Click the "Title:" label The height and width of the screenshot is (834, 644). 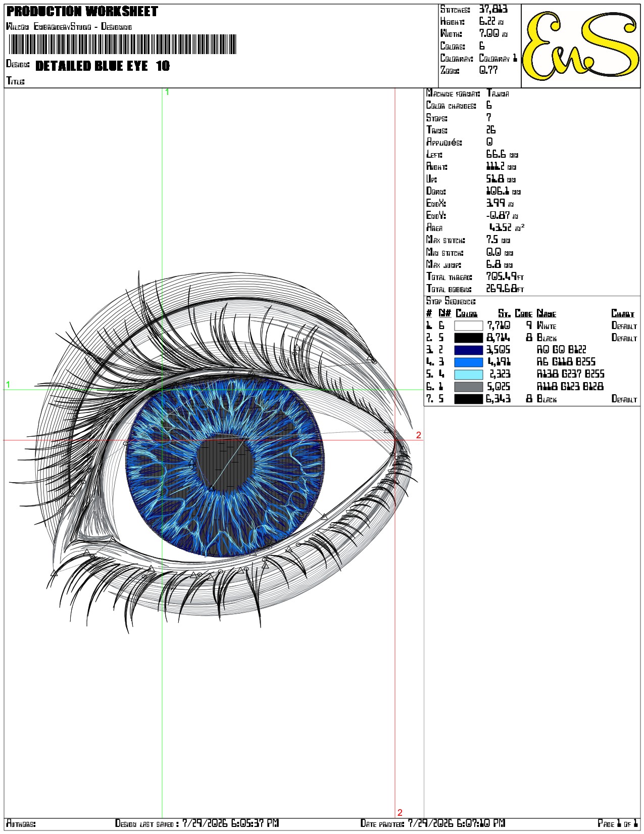[x=15, y=81]
